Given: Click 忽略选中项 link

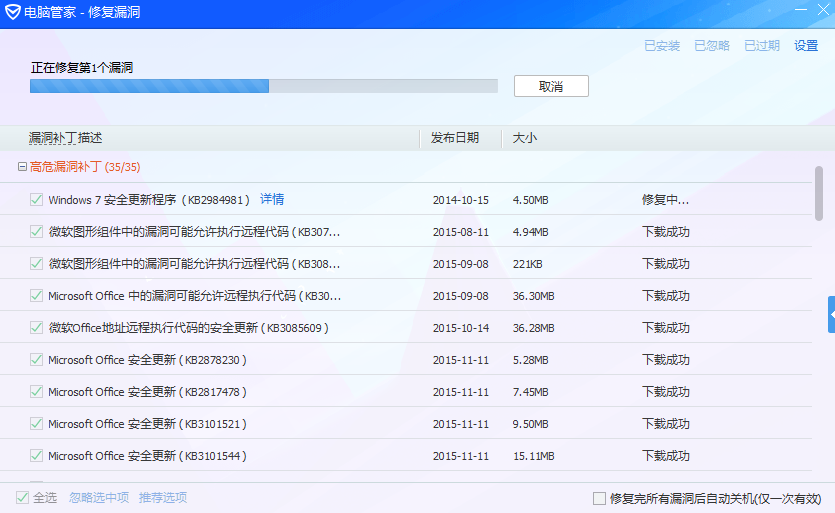Looking at the screenshot, I should (x=99, y=497).
